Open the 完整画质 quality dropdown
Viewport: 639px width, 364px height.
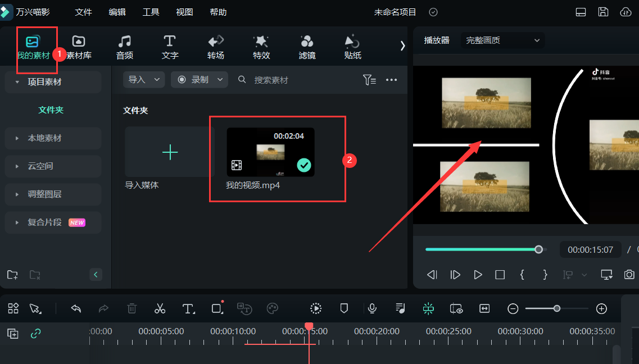[x=503, y=40]
